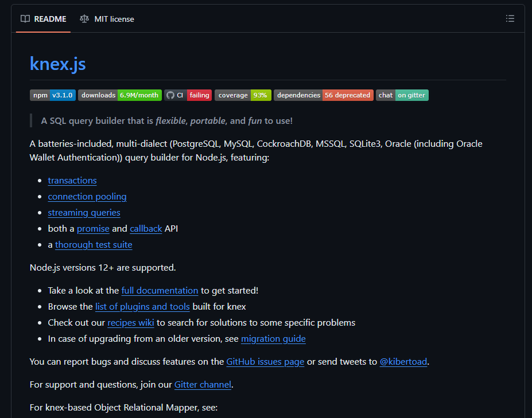Image resolution: width=532 pixels, height=418 pixels.
Task: Open the migration guide link
Action: pyautogui.click(x=273, y=339)
